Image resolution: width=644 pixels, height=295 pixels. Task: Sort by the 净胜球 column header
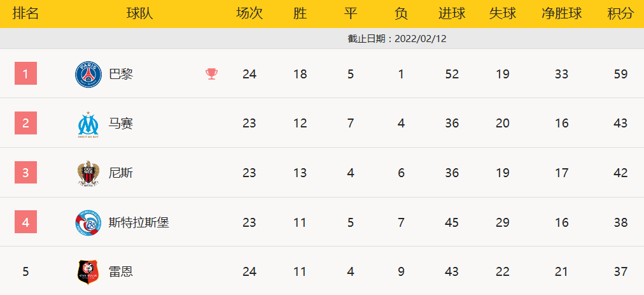[561, 14]
